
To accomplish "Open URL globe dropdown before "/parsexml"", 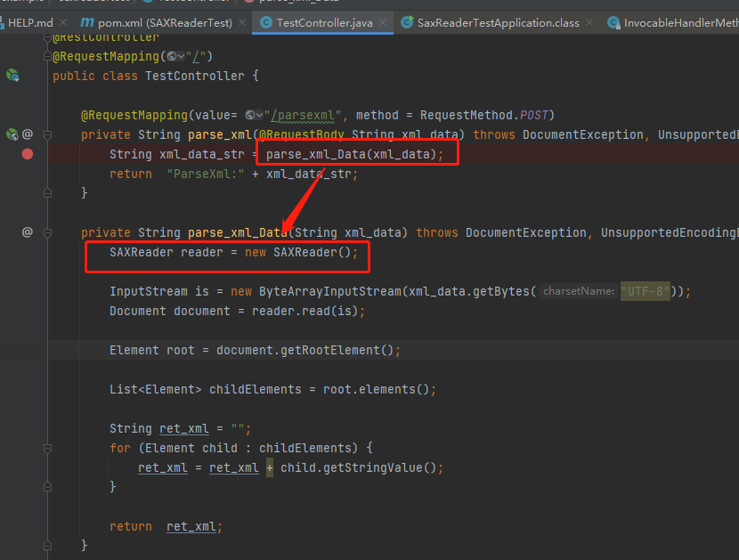I will click(254, 115).
